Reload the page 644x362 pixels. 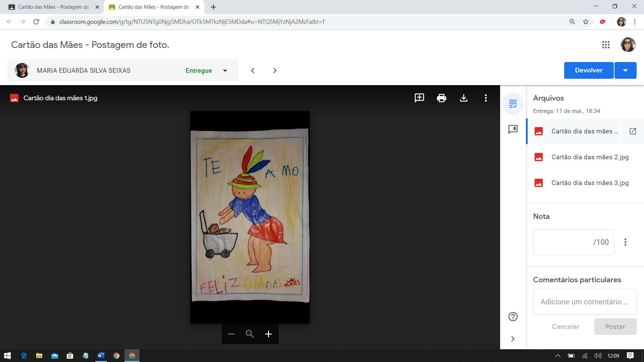point(36,22)
